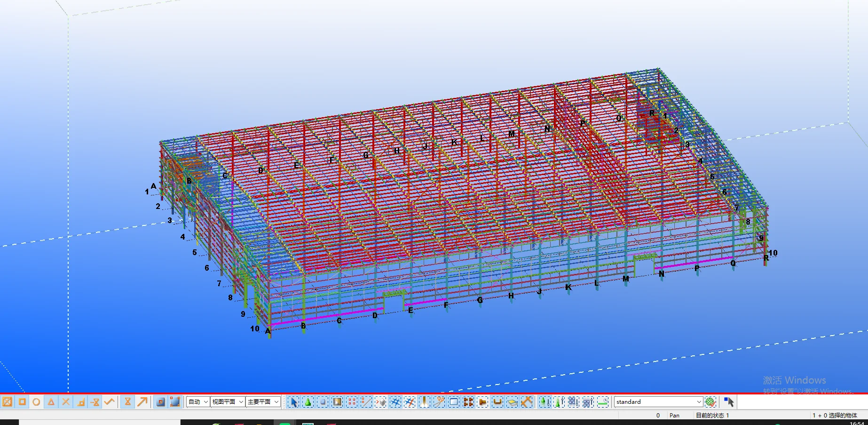Enable the select grid switch
Screen dimensions: 868x425
pos(395,402)
